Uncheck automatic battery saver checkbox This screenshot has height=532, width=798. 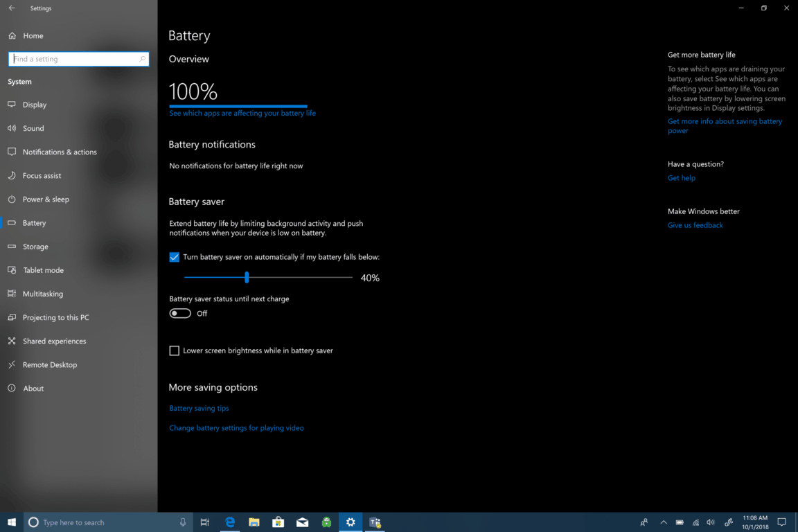pyautogui.click(x=175, y=257)
